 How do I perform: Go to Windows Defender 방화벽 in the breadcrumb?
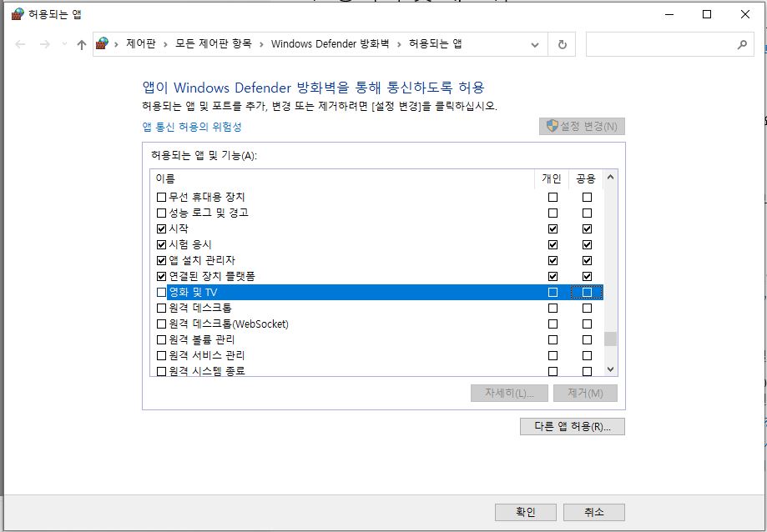330,44
